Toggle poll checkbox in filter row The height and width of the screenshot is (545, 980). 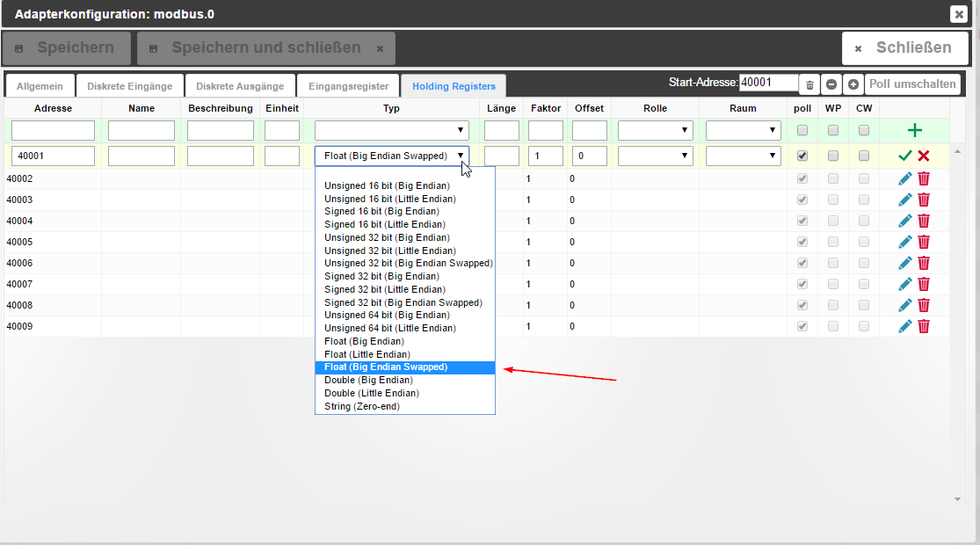click(802, 130)
